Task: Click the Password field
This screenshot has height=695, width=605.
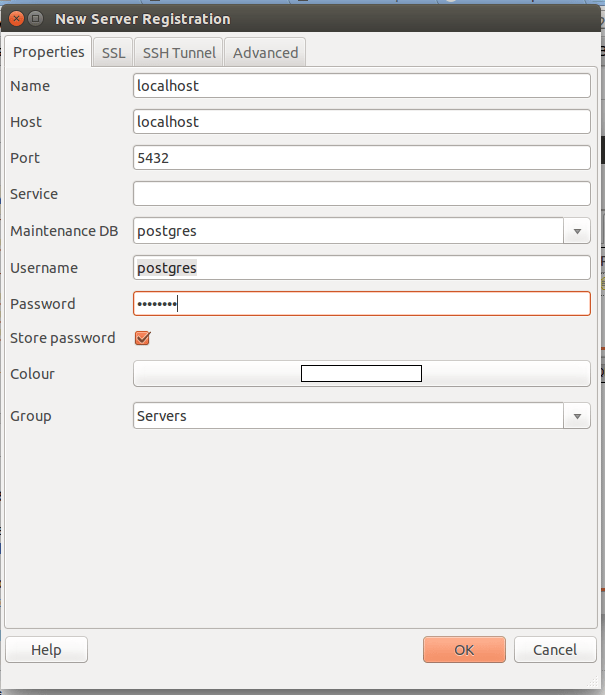Action: coord(362,304)
